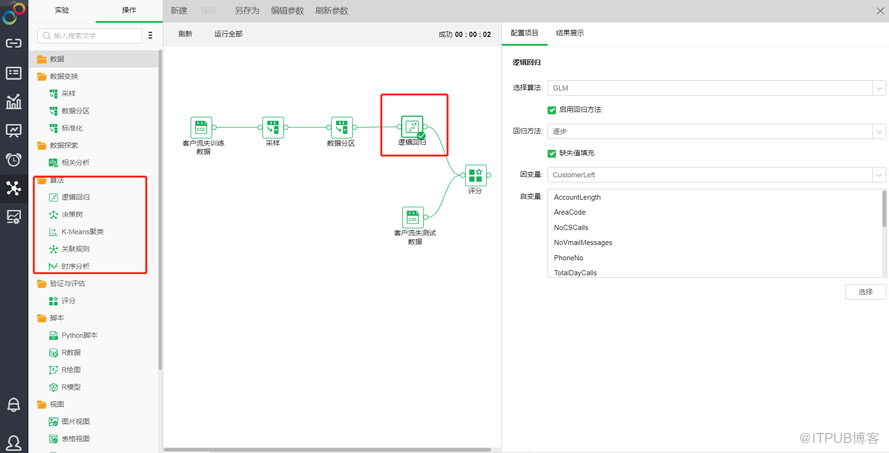
Task: Switch to the 操作 tab
Action: click(x=129, y=10)
